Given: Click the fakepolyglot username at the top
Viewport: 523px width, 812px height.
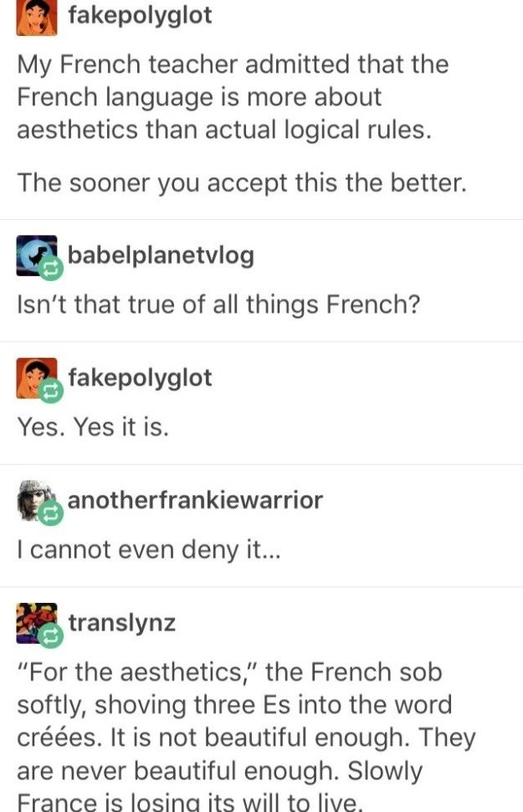Looking at the screenshot, I should tap(140, 15).
